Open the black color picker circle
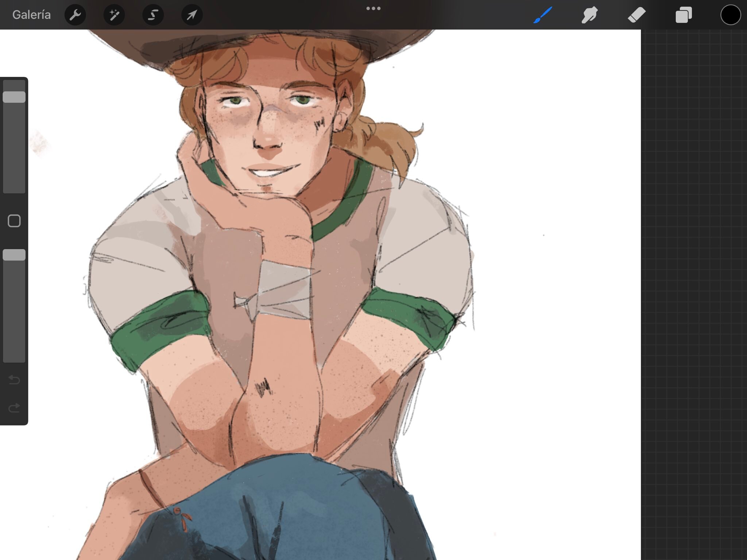The width and height of the screenshot is (747, 560). [730, 15]
